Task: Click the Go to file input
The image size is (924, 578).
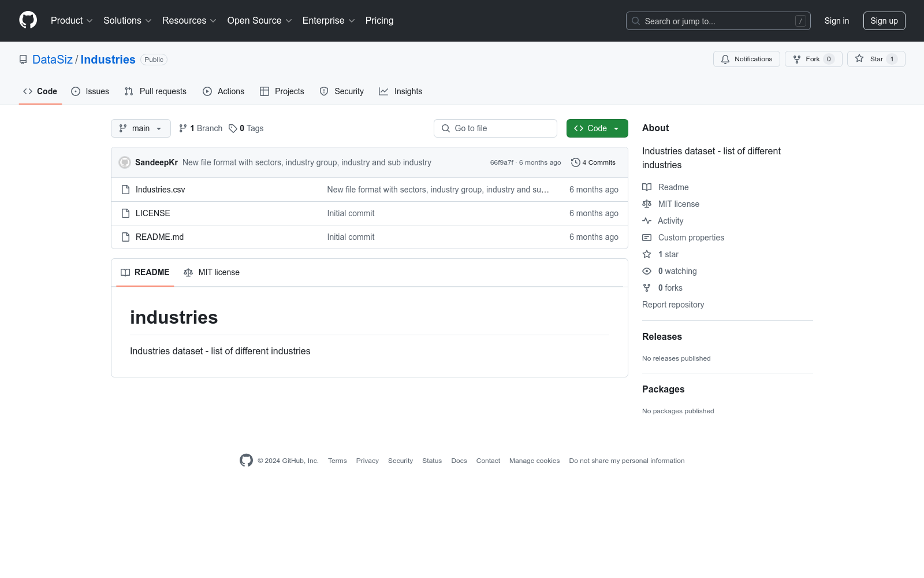Action: [495, 128]
